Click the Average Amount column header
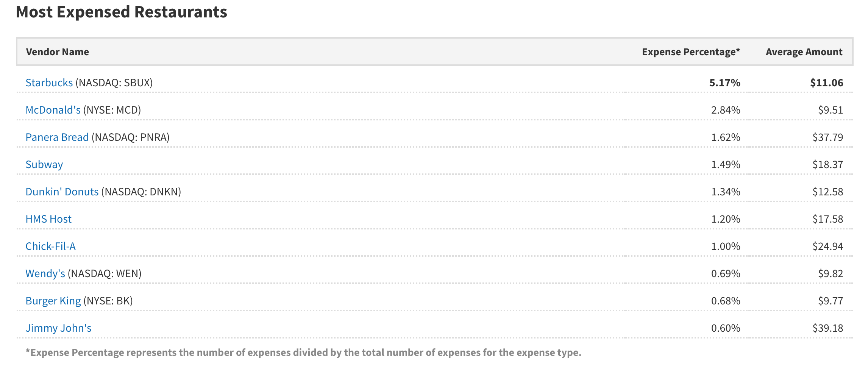 (804, 52)
